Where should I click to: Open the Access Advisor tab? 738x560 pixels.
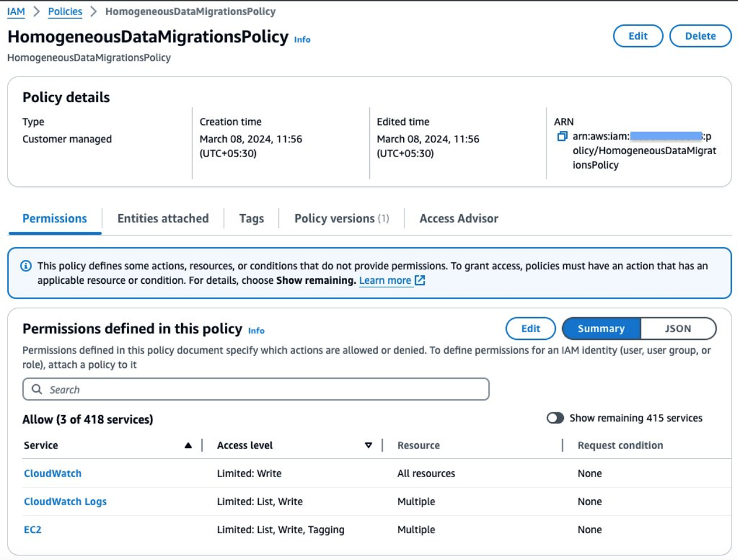[x=459, y=218]
